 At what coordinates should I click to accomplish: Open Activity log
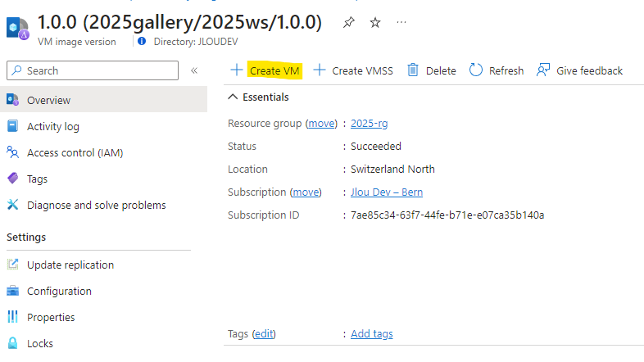[x=53, y=126]
